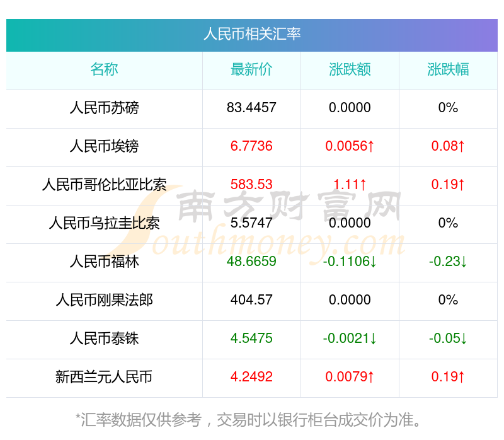Click 0.0000 in the 人民币刚果法郎 row

coord(350,300)
